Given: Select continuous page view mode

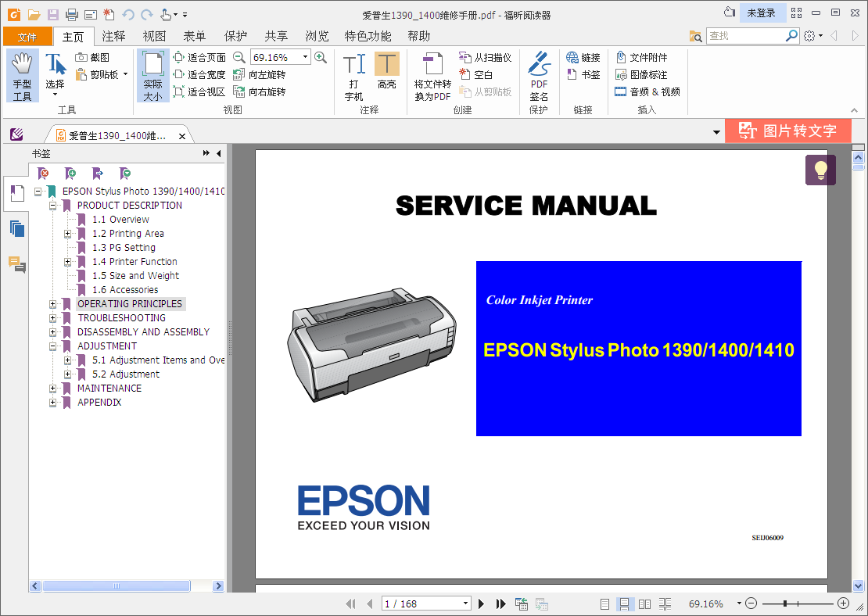Looking at the screenshot, I should 625,603.
